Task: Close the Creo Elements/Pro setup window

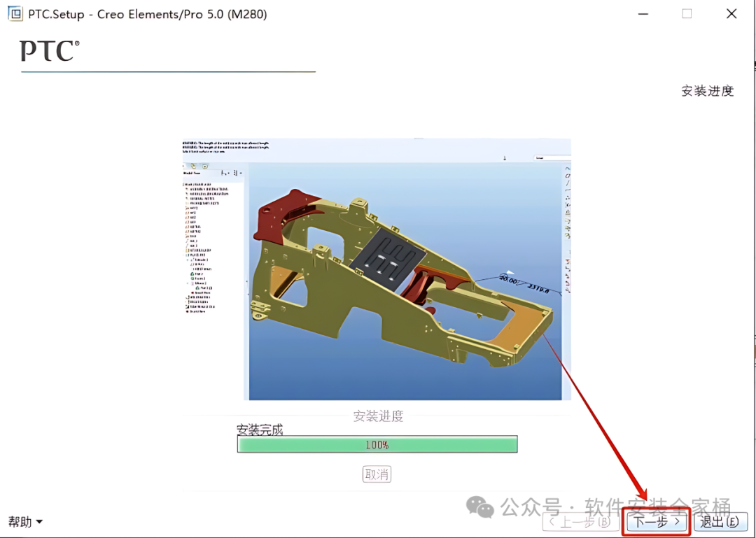Action: (731, 14)
